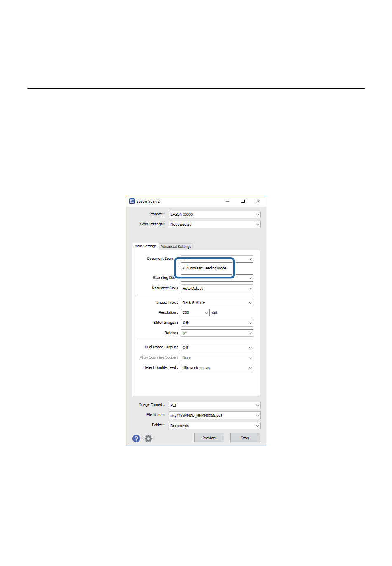Image resolution: width=392 pixels, height=566 pixels.
Task: Click the Epson Scan 2 title bar icon
Action: (132, 201)
